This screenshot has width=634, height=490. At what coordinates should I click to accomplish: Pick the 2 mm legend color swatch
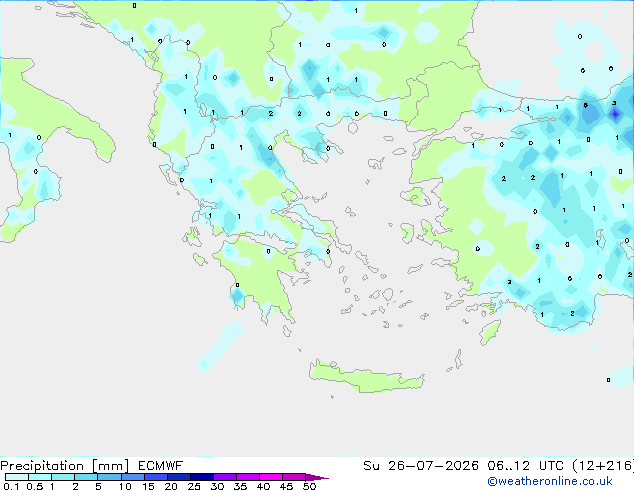tap(86, 477)
